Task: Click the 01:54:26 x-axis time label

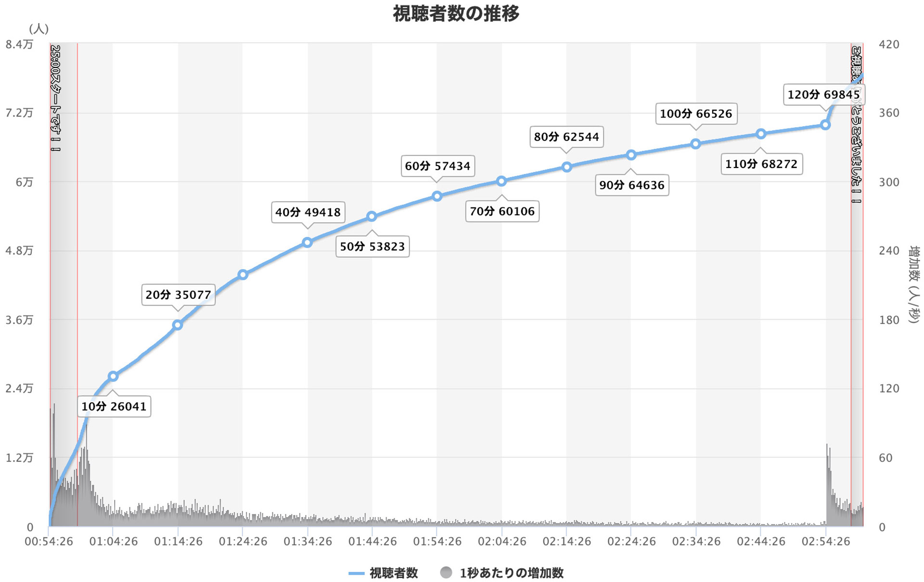Action: (437, 542)
